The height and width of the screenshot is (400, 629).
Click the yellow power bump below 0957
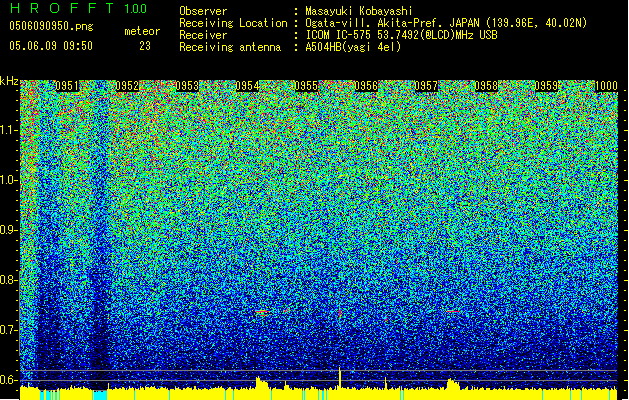pos(453,384)
